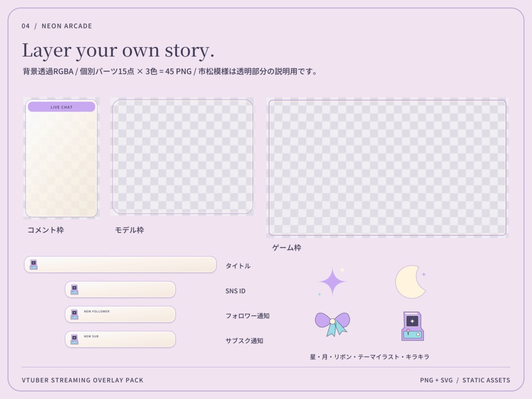
Task: Select the LIVE CHAT header pill
Action: click(61, 107)
